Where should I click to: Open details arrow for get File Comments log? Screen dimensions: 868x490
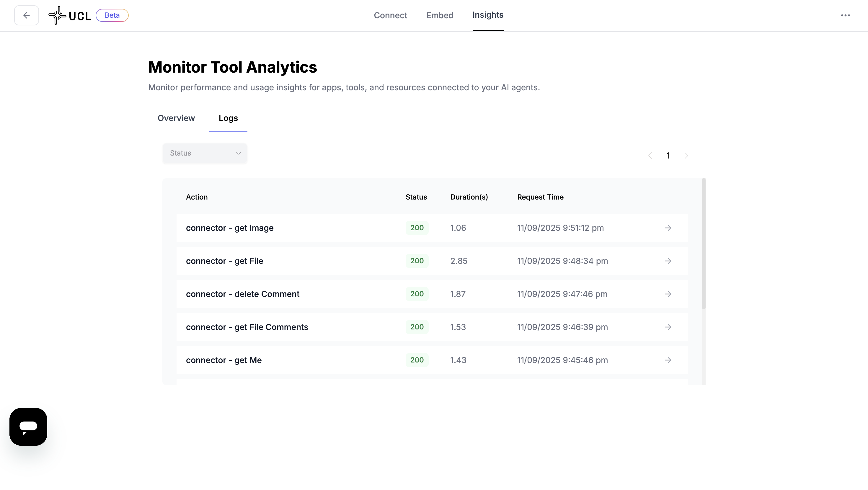(x=668, y=327)
